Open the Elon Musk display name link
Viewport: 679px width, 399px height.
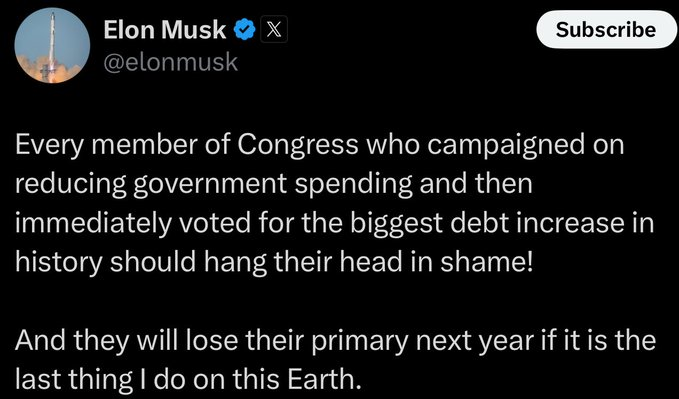(165, 30)
